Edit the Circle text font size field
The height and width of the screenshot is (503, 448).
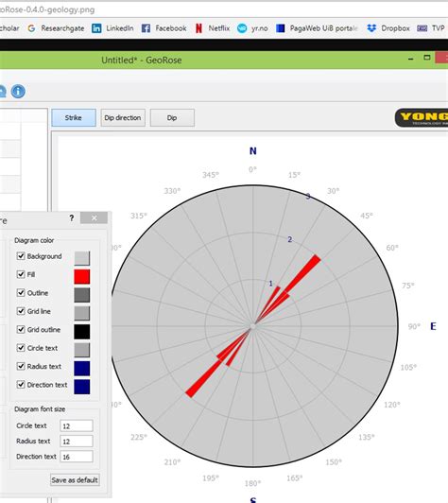77,425
